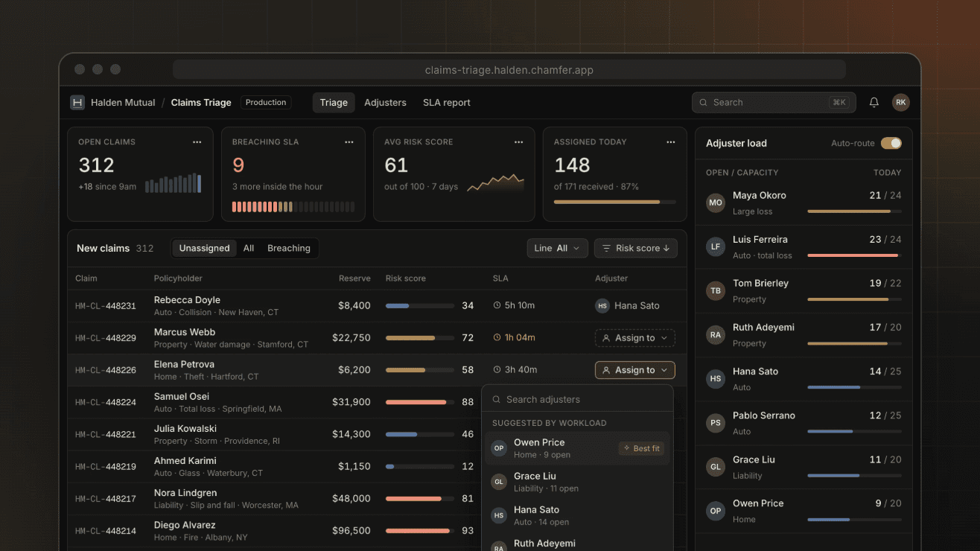Click policyholder Julia Kowalski
The width and height of the screenshot is (980, 551).
185,428
